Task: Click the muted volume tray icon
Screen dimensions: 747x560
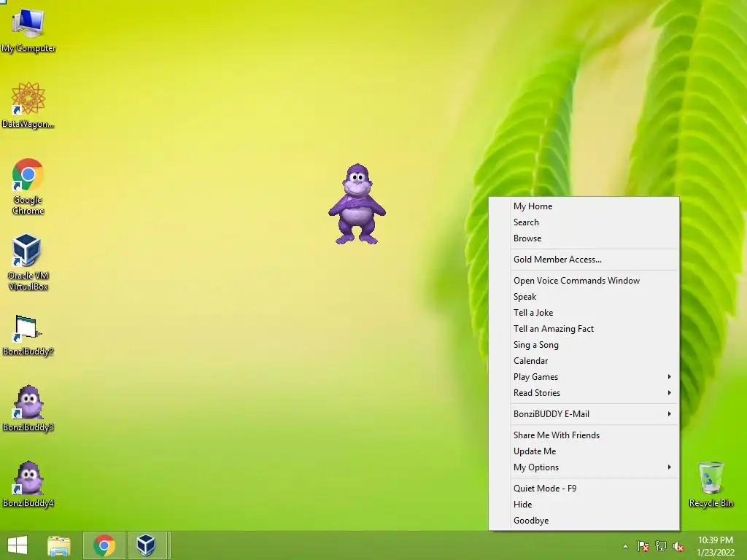Action: coord(678,546)
